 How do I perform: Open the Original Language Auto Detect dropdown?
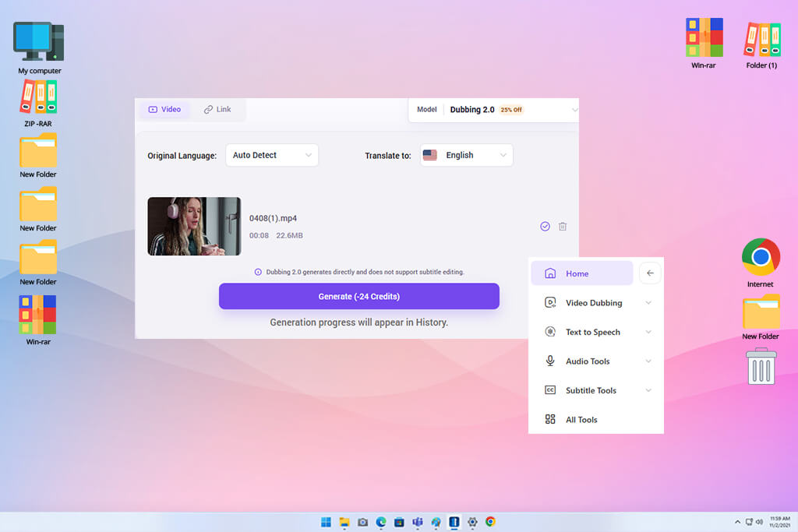[272, 155]
